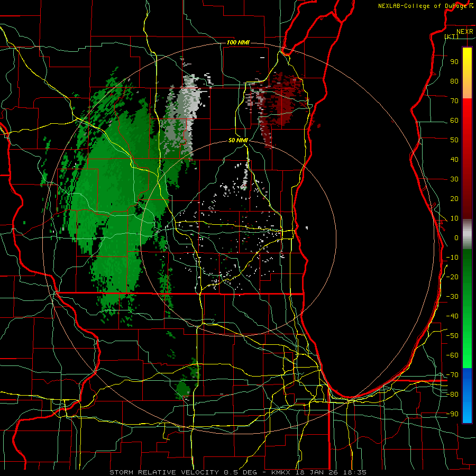Click the positive 10 scale value
Viewport: 476px width, 476px height.
454,218
